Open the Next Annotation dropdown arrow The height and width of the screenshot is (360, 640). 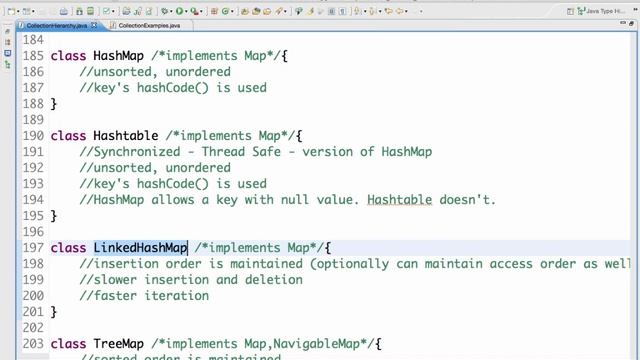365,11
